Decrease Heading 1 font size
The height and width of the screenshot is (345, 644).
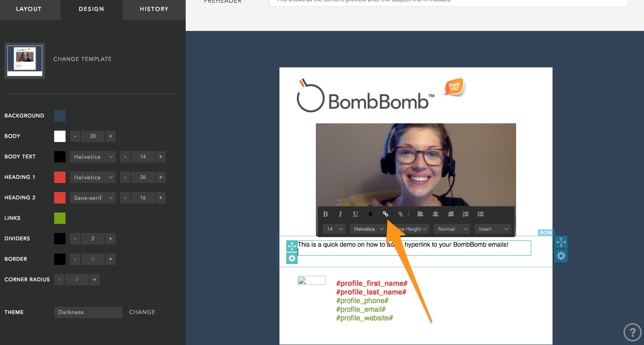[125, 177]
